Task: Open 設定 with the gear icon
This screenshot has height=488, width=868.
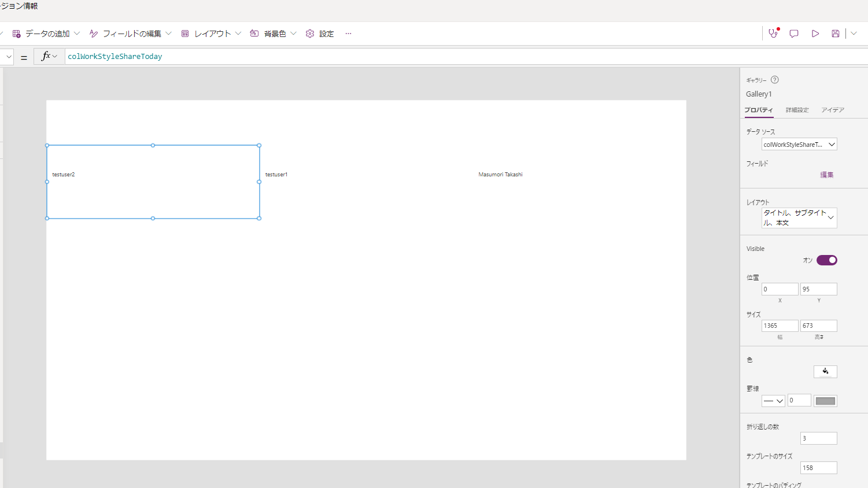Action: click(320, 34)
